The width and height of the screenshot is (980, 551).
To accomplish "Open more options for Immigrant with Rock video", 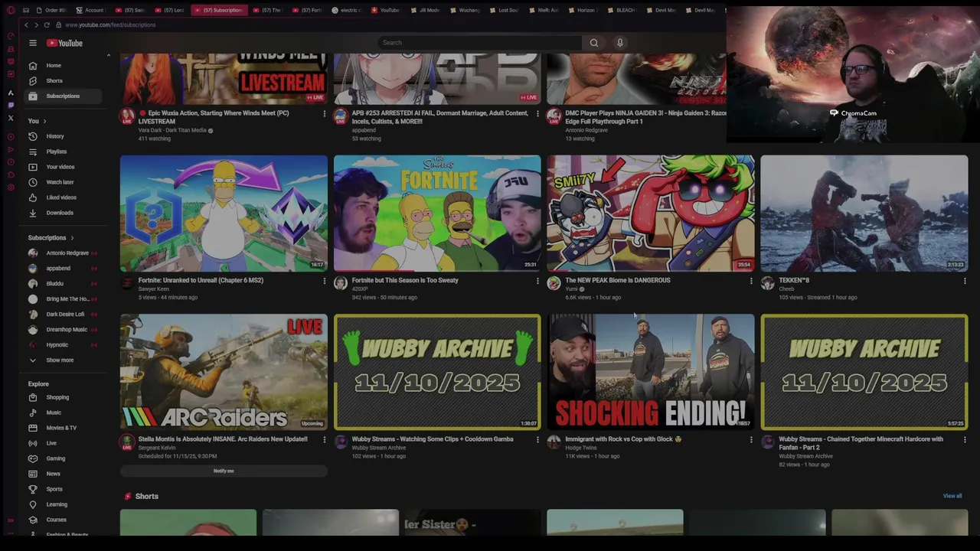I will [x=751, y=440].
